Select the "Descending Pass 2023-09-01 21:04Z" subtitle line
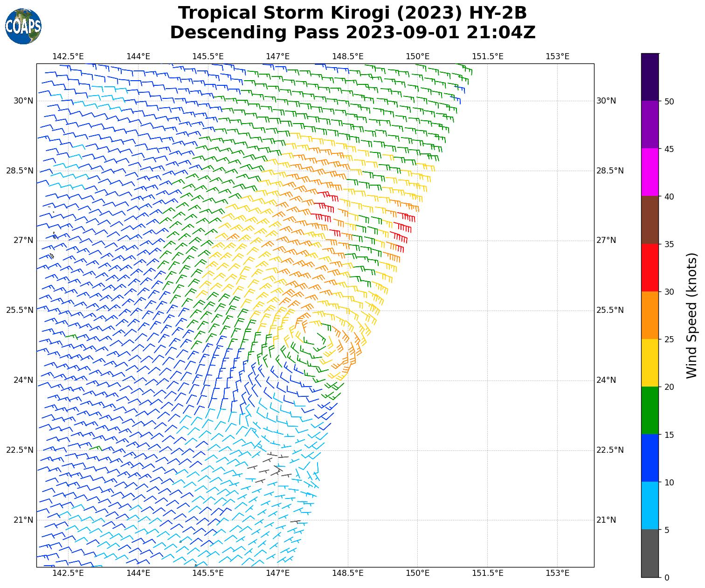Viewport: 705px width, 588px height. click(x=352, y=33)
